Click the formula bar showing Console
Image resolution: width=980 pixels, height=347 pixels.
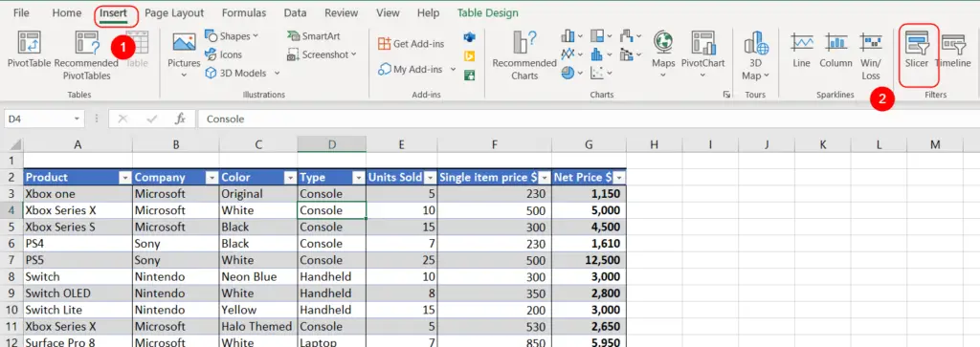click(x=588, y=119)
